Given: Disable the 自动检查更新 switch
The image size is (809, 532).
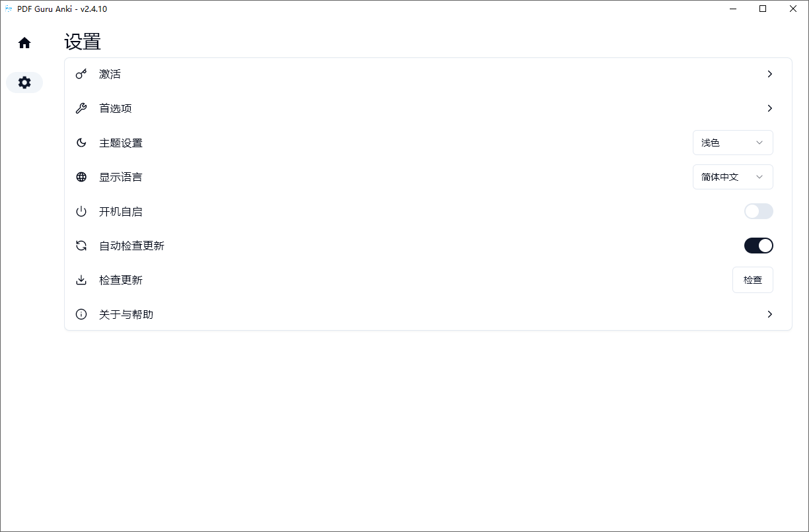Looking at the screenshot, I should coord(758,246).
